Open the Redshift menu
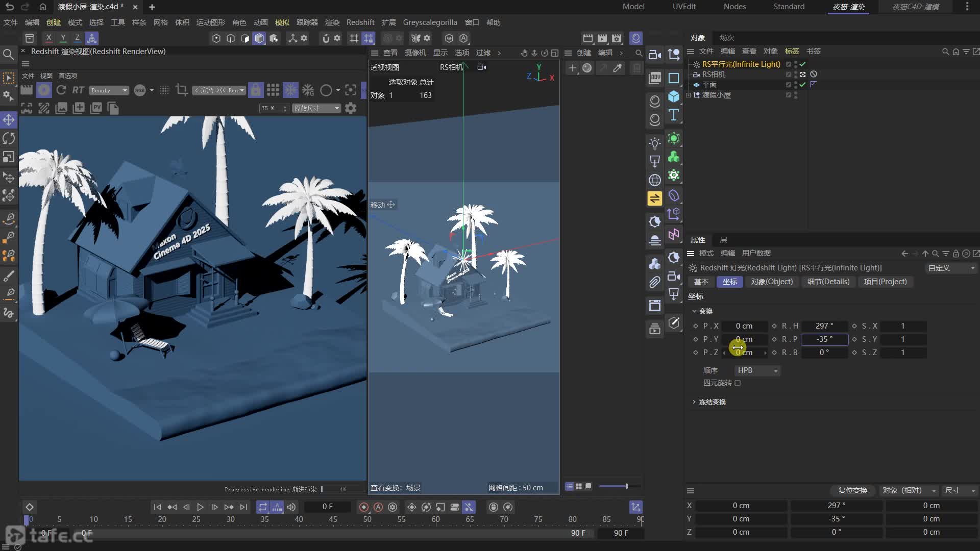 [360, 22]
